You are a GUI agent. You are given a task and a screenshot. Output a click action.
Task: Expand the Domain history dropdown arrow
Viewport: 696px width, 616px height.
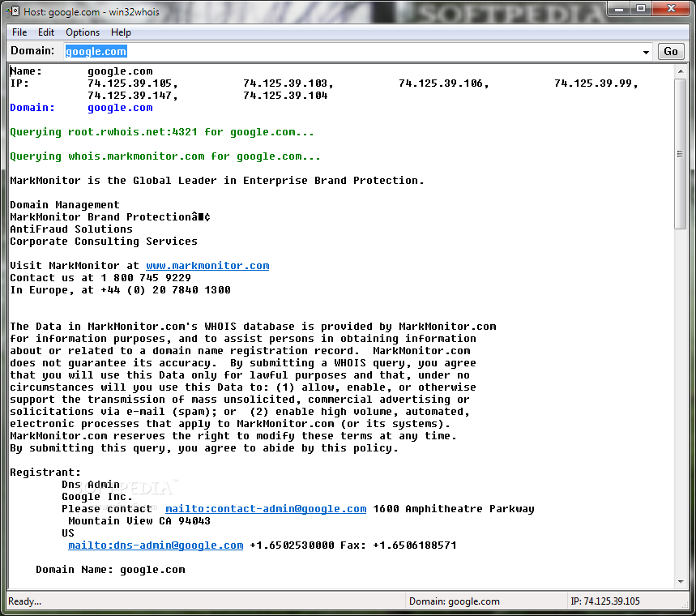tap(646, 53)
